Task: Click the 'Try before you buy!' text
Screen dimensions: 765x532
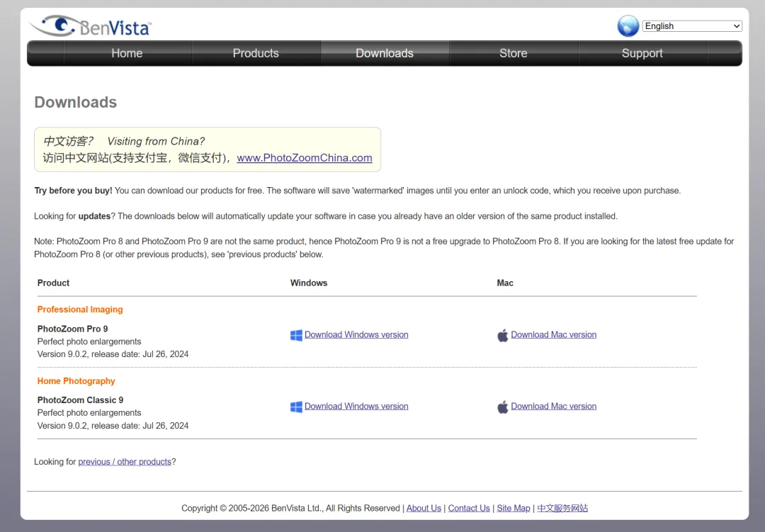Action: click(x=73, y=191)
